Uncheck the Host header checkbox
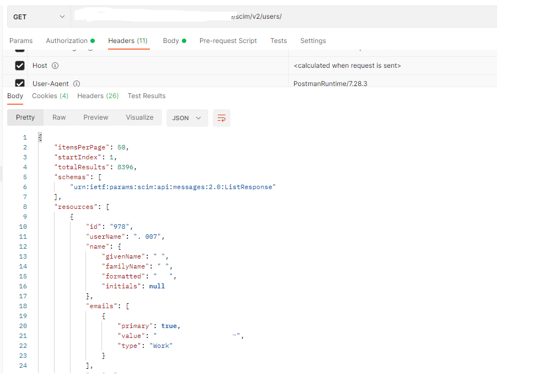 point(20,66)
